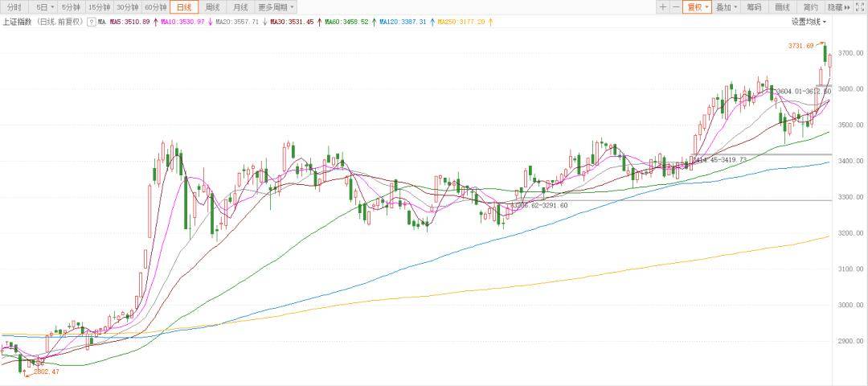Screen dimensions: 868x386
Task: Click the MA120:3387.31 indicator value
Action: pyautogui.click(x=403, y=23)
